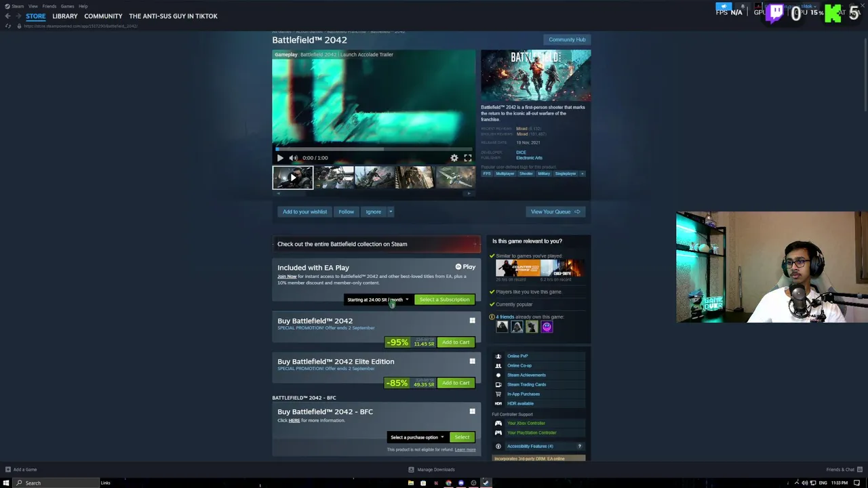868x488 pixels.
Task: Click Select for Battlefield 2042 BFC
Action: coord(462,437)
